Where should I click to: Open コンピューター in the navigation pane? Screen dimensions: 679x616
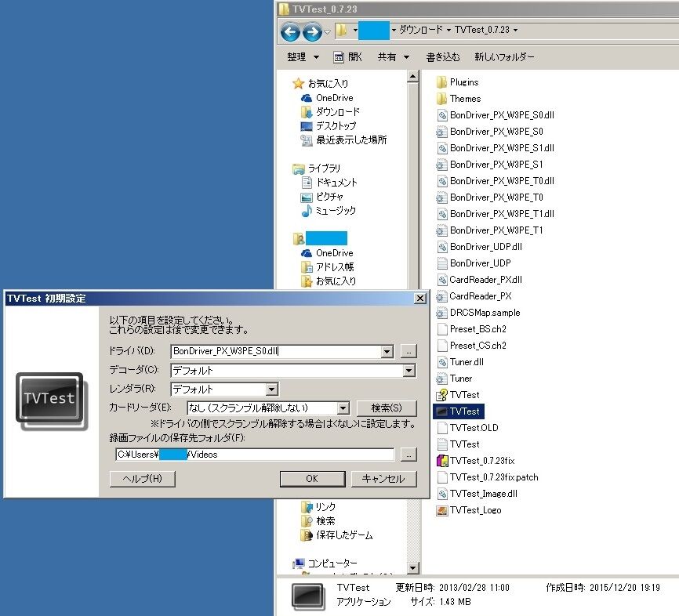click(325, 563)
